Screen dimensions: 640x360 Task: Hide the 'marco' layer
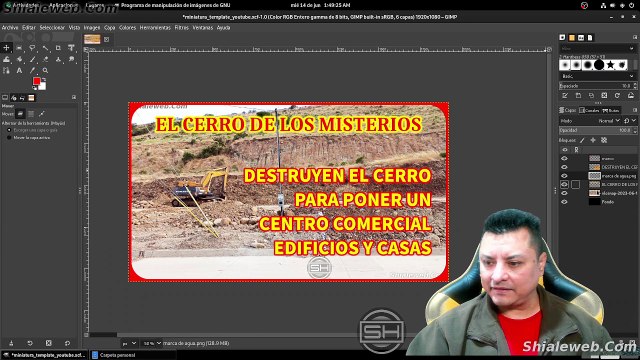pos(564,158)
